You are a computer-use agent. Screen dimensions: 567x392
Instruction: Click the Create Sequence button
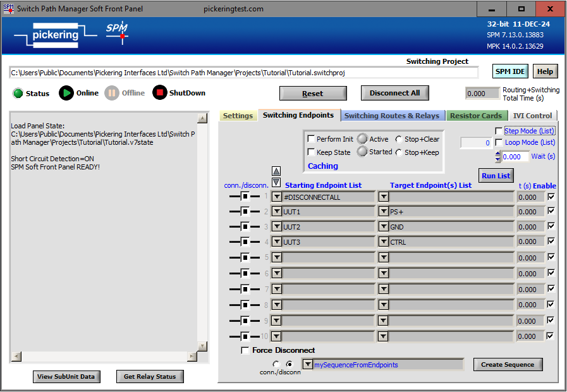508,365
